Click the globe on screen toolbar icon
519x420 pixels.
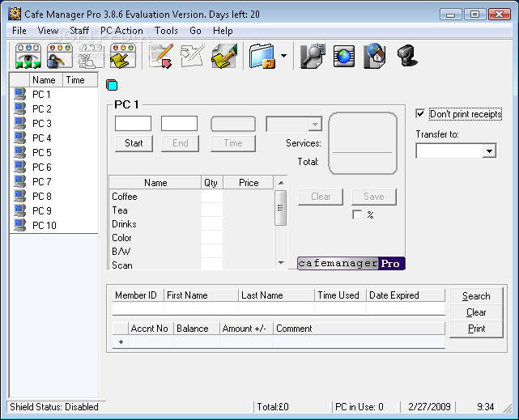[344, 56]
